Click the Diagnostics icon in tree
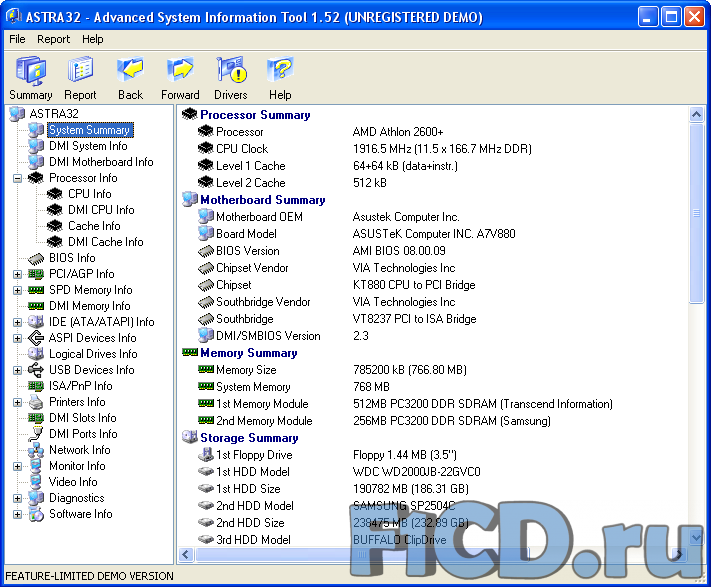This screenshot has height=587, width=711. coord(36,498)
